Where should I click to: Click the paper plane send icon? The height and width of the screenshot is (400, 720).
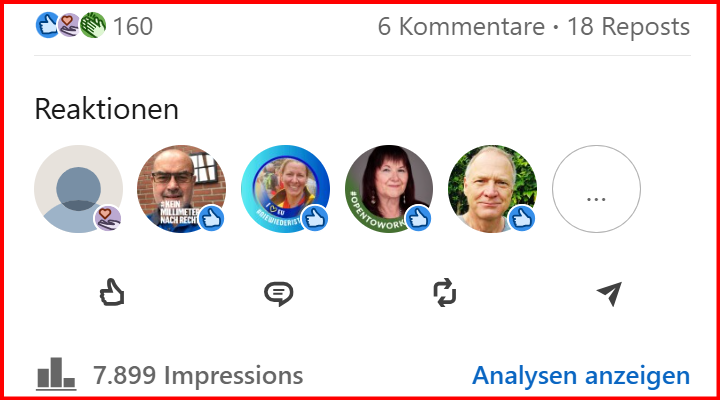[609, 293]
